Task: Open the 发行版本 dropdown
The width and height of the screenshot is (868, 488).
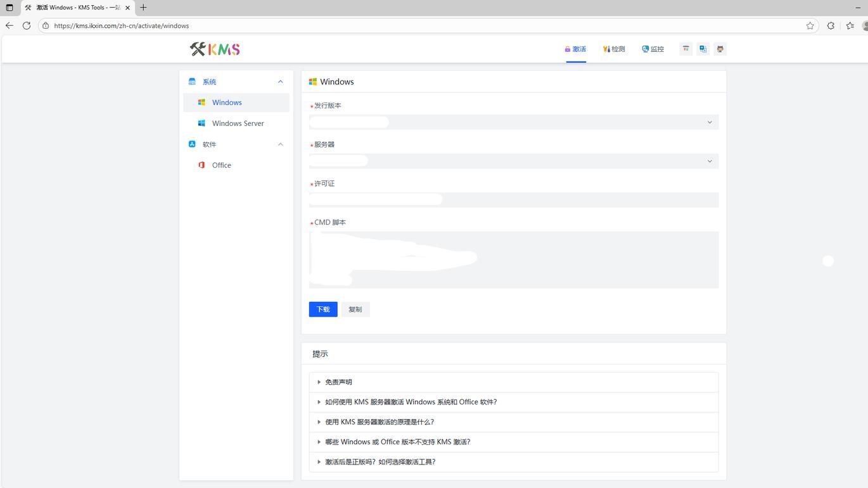Action: pos(514,122)
